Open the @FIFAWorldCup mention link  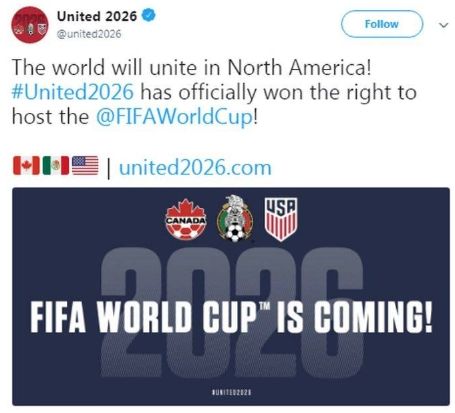point(175,117)
